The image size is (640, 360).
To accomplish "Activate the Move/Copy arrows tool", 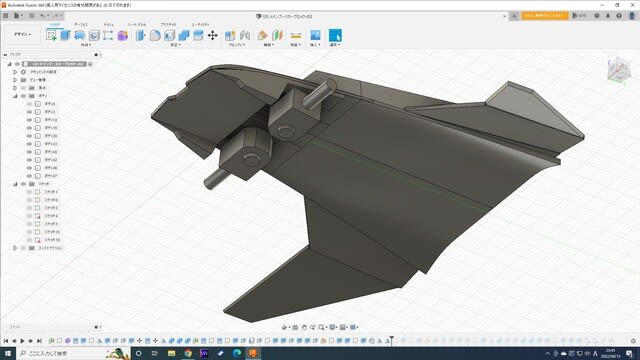I will click(213, 36).
